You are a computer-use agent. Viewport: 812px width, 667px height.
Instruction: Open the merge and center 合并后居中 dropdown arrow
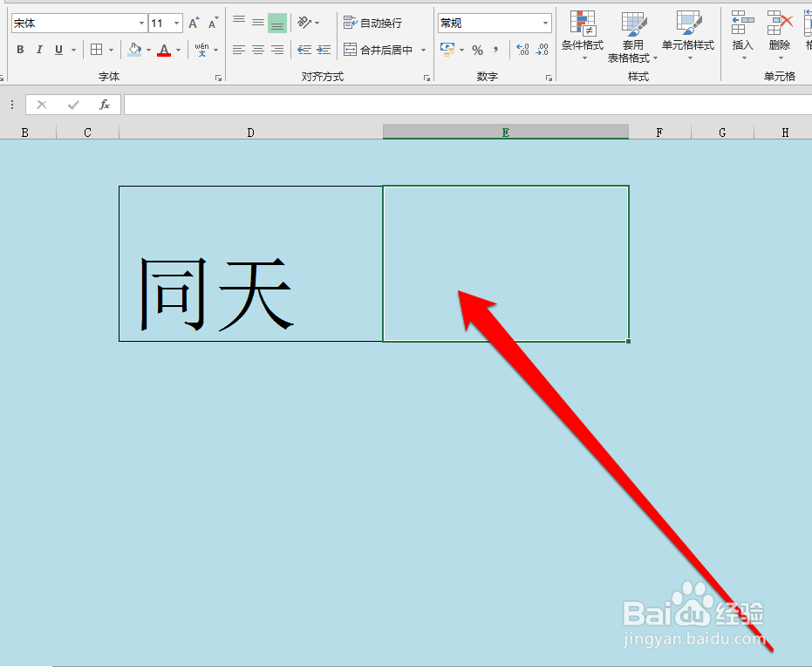coord(424,50)
